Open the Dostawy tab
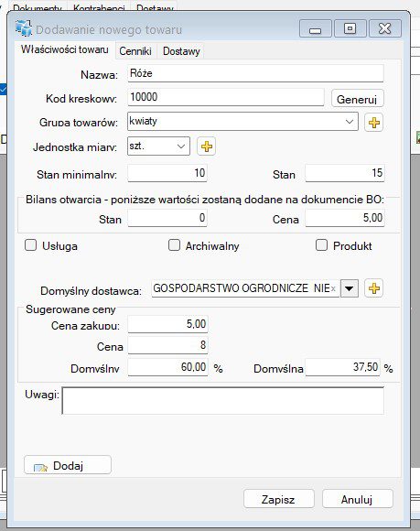The height and width of the screenshot is (531, 420). pos(181,51)
